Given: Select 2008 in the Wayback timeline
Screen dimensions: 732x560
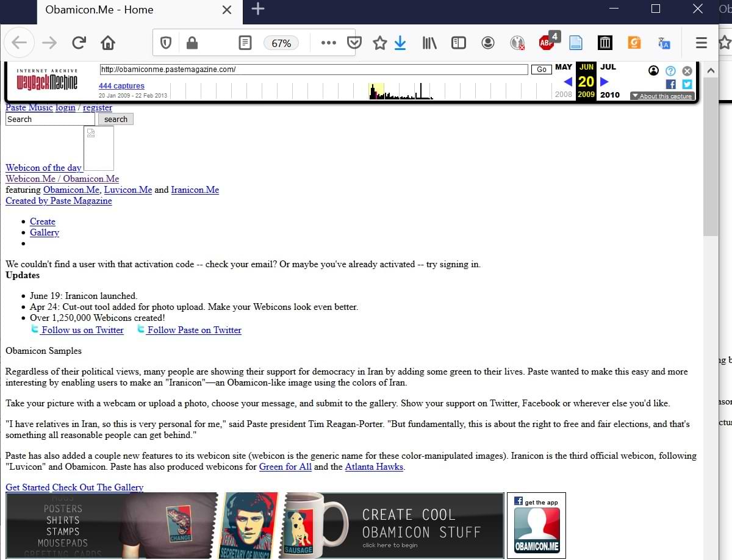Looking at the screenshot, I should pyautogui.click(x=564, y=95).
